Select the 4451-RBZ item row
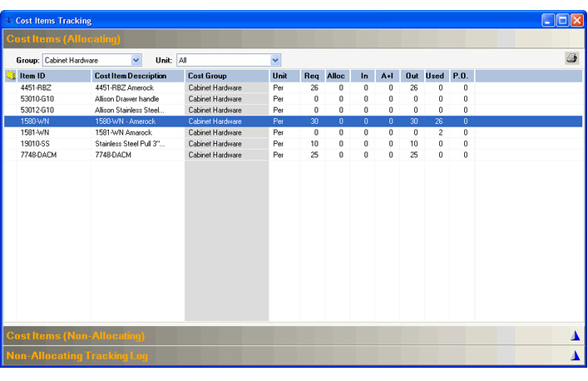The width and height of the screenshot is (588, 381). click(294, 87)
